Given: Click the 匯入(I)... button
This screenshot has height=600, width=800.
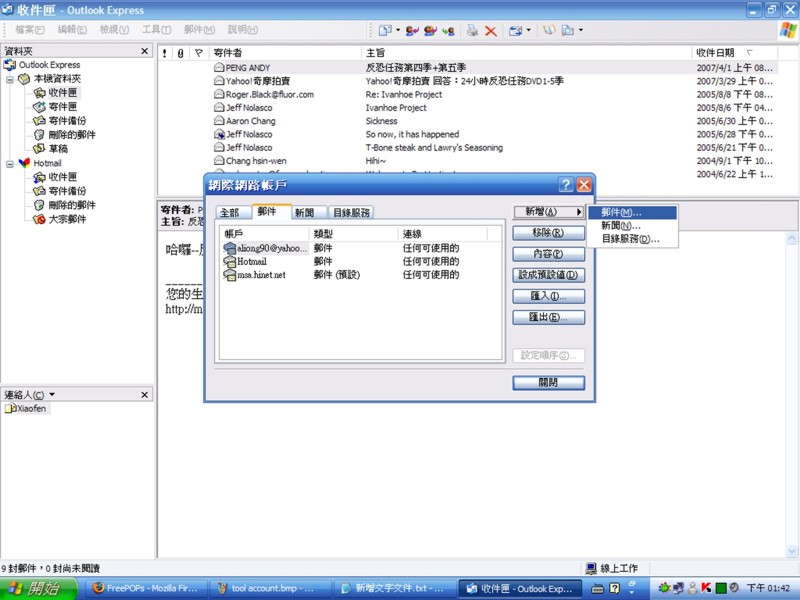Looking at the screenshot, I should 548,296.
